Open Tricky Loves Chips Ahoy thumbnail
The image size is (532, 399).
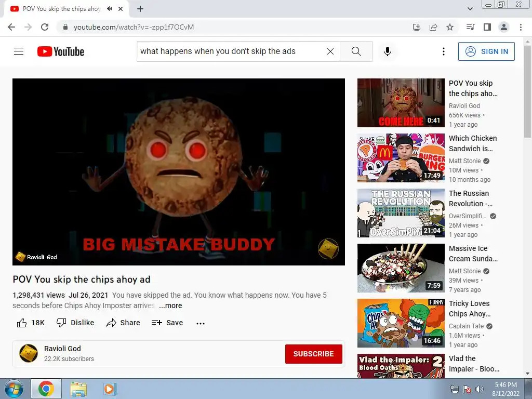401,323
